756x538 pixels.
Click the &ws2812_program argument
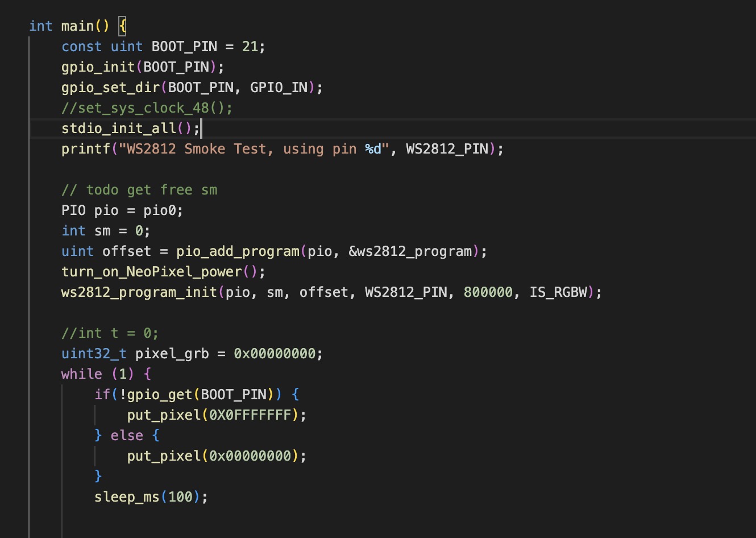click(x=410, y=251)
